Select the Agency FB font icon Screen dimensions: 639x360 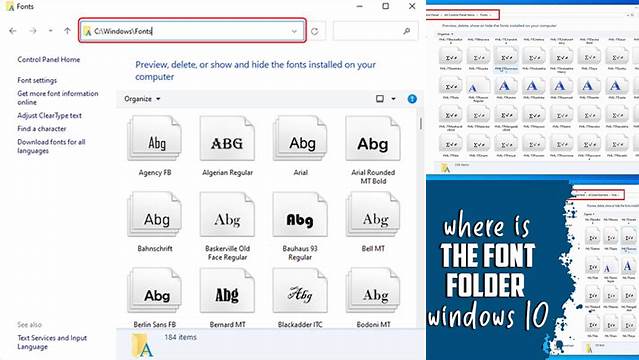(154, 138)
